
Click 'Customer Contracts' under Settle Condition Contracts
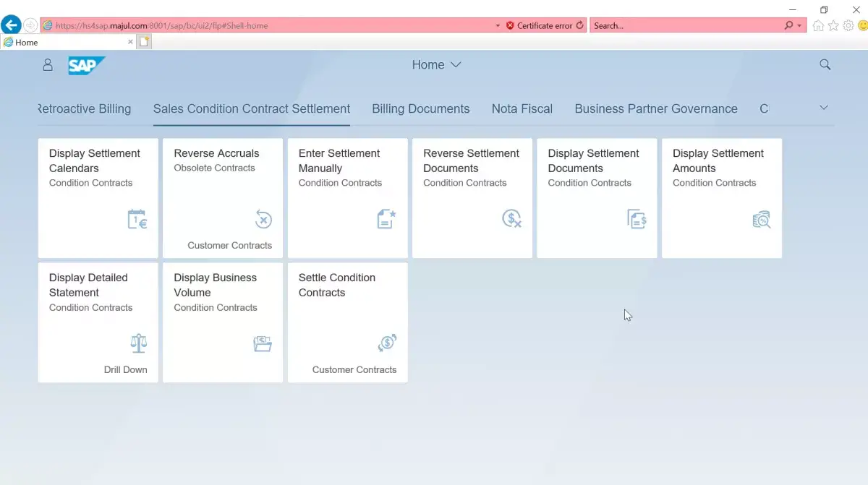coord(354,369)
